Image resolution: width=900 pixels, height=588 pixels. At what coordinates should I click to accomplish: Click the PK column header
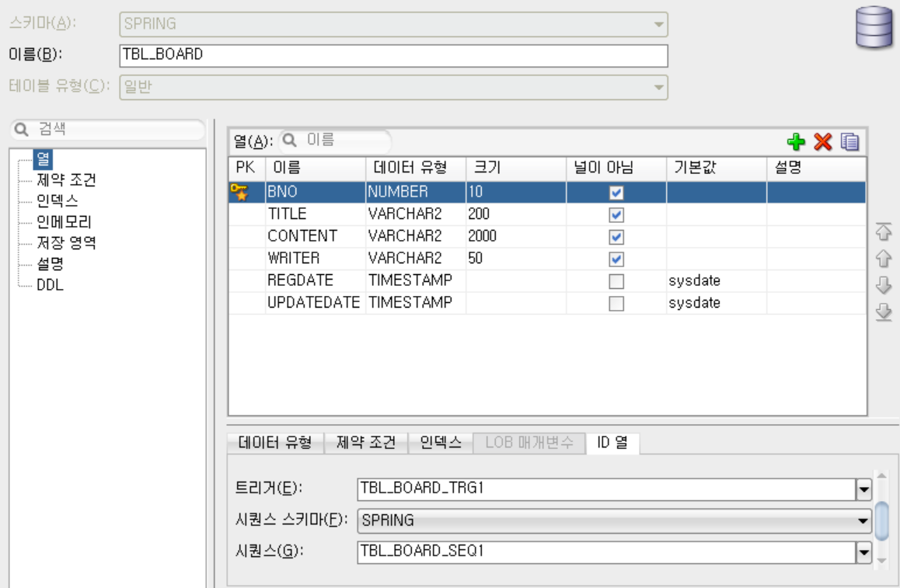pyautogui.click(x=246, y=168)
